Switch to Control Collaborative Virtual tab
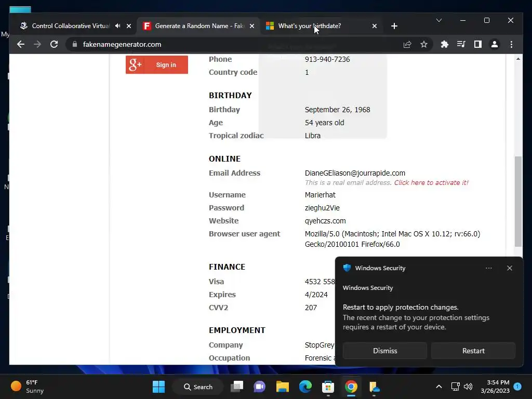 coord(71,26)
